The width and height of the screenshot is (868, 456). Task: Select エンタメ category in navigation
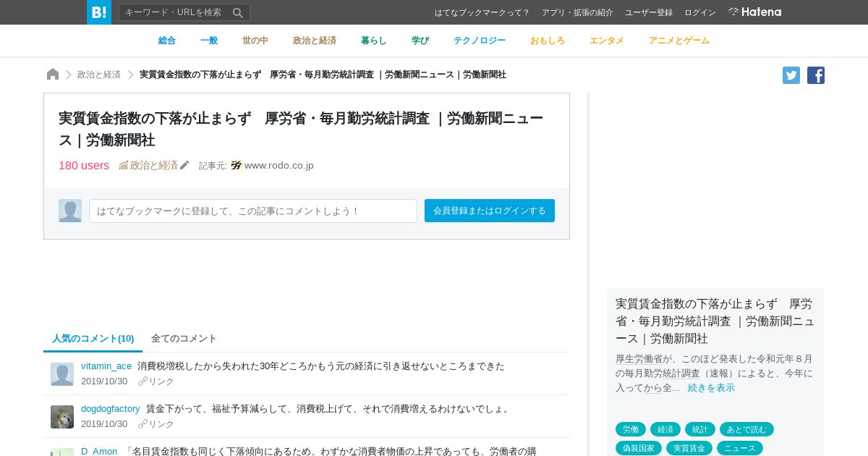coord(607,41)
